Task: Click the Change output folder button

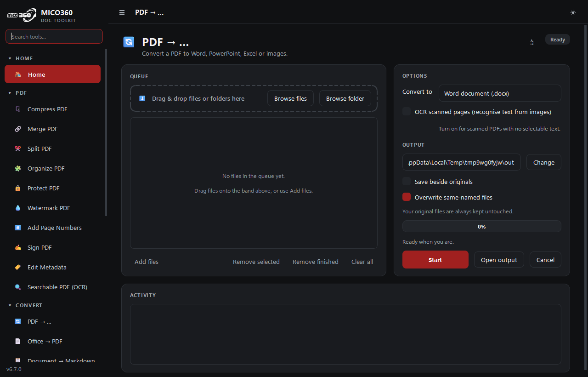Action: (543, 162)
